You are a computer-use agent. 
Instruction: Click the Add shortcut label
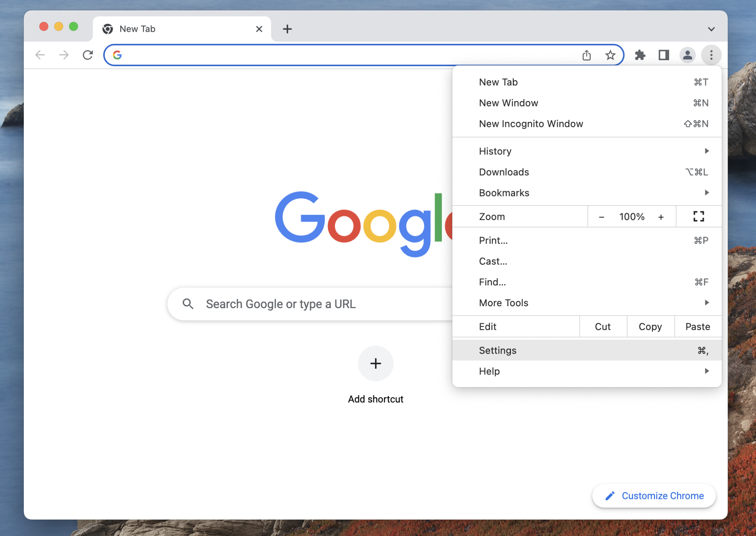click(x=376, y=399)
